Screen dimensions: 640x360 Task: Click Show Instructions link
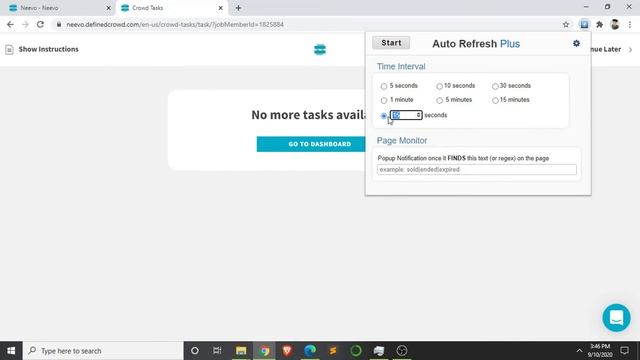pyautogui.click(x=48, y=49)
